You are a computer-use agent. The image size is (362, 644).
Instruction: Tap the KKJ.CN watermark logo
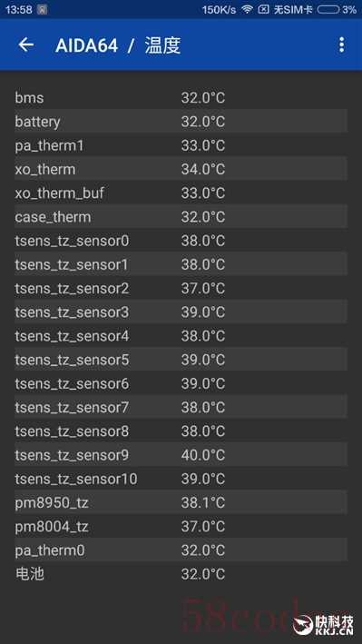pos(323,626)
